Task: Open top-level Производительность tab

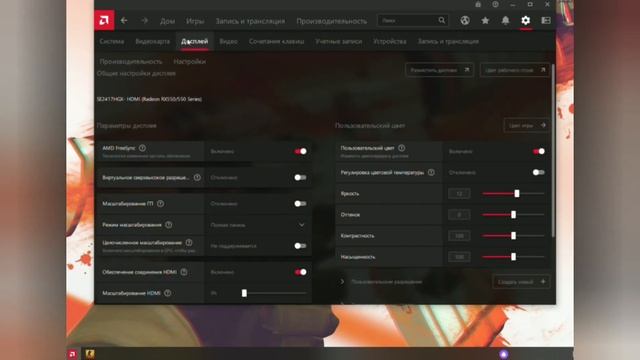Action: point(331,21)
